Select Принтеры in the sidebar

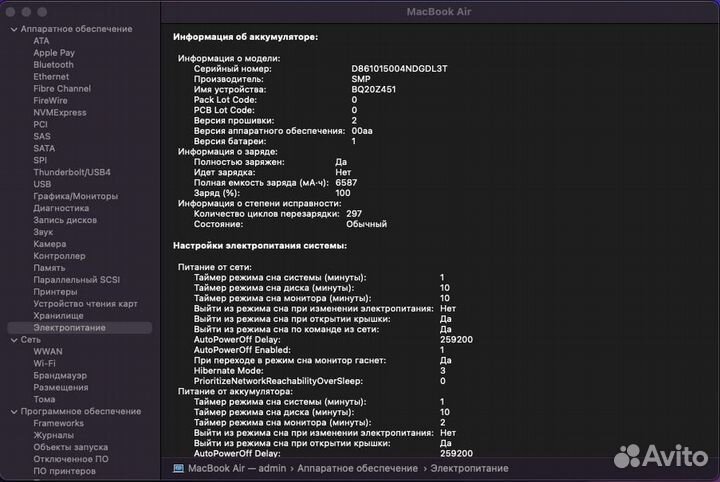click(x=55, y=291)
